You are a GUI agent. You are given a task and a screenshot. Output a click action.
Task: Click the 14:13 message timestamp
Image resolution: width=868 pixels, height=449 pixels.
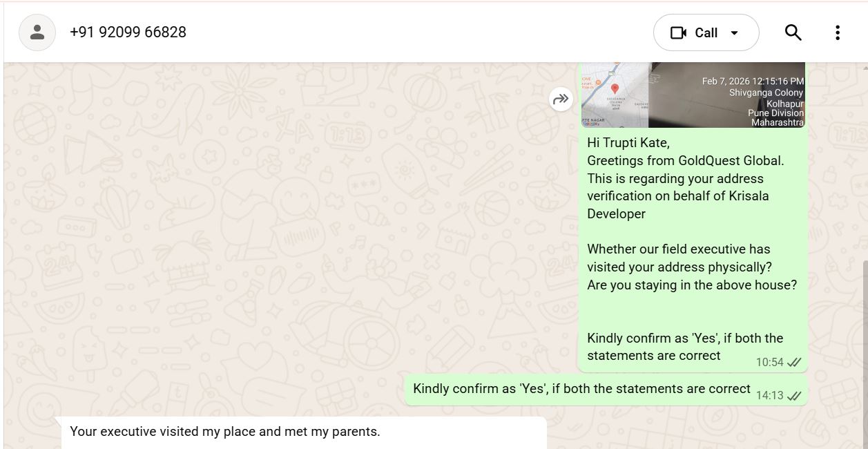[769, 395]
